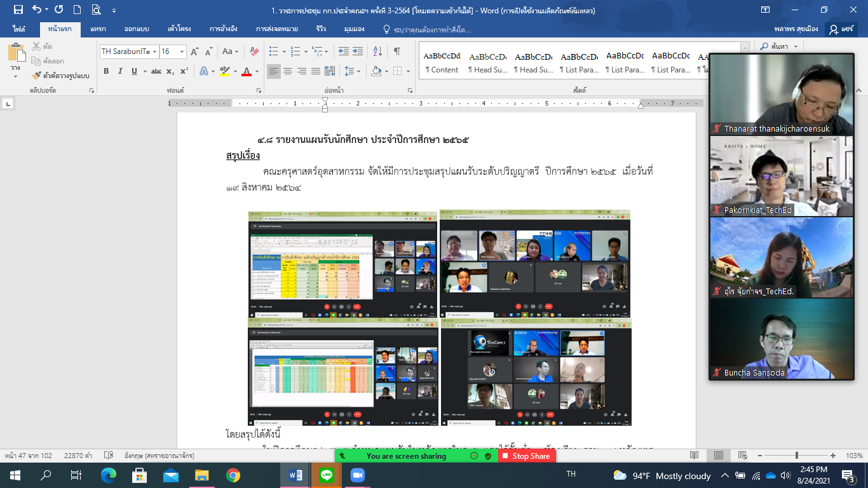Expand the Paste options arrow

(x=15, y=76)
